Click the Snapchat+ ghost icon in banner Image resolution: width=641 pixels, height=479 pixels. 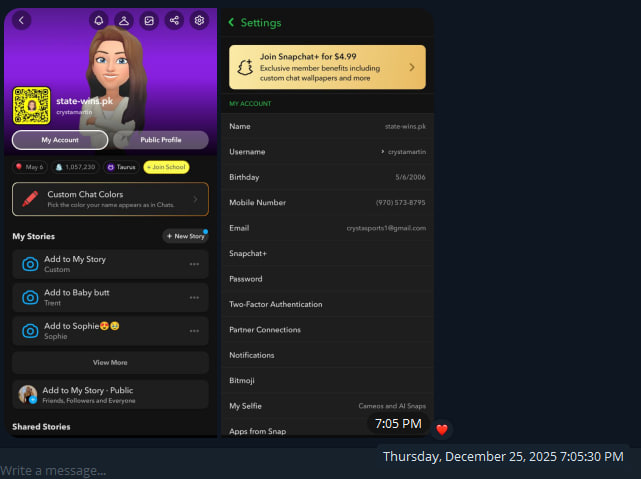[x=245, y=67]
